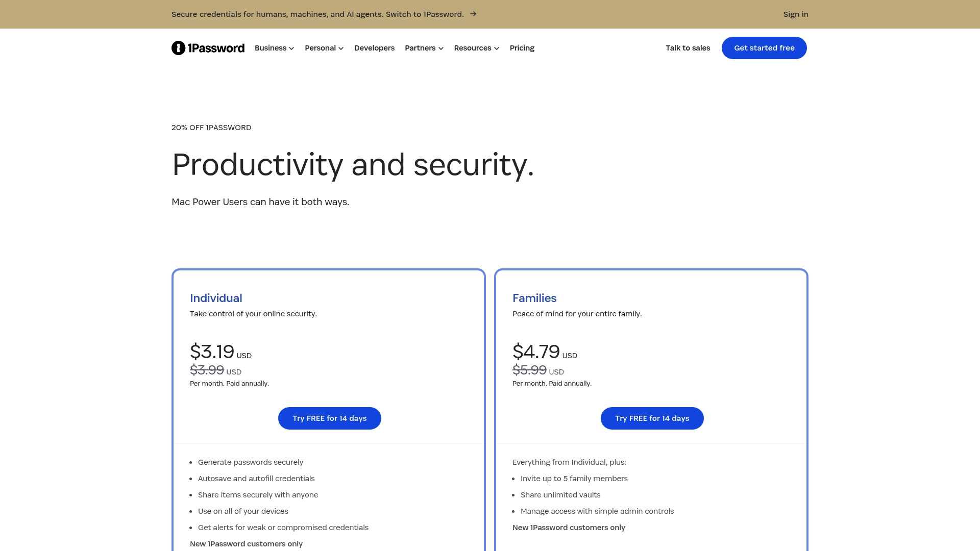This screenshot has width=980, height=551.
Task: Click the $3.19 Individual price
Action: coord(212,352)
